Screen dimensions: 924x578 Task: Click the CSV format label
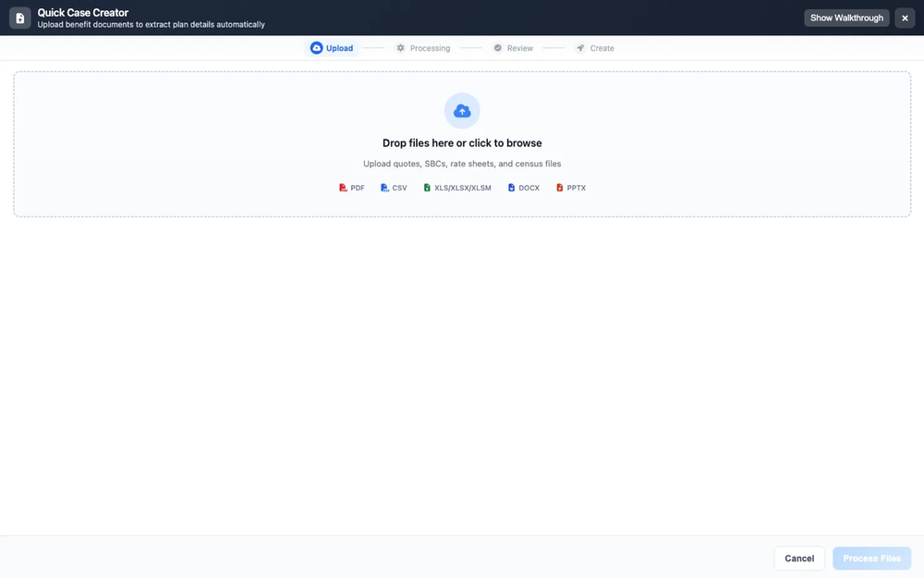399,188
